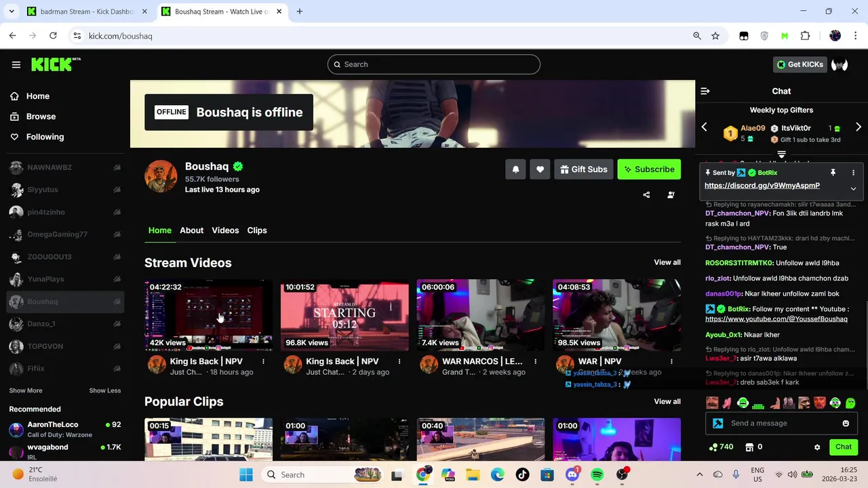Select the last green blob emote in row
Viewport: 868px width, 488px height.
pos(850,403)
